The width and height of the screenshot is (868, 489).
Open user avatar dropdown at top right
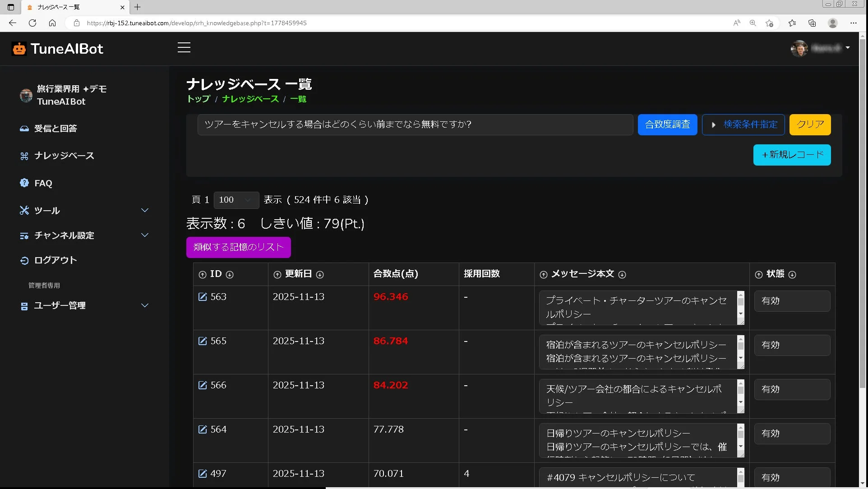point(820,48)
